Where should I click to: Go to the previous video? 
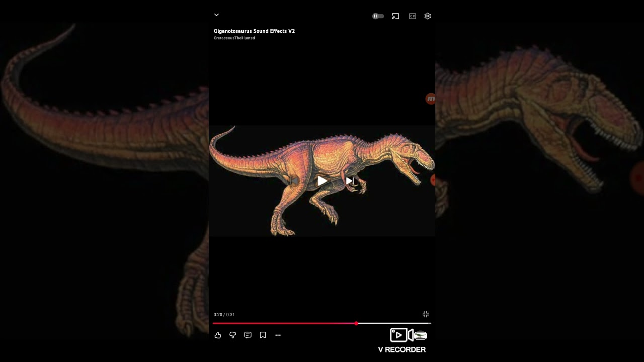pyautogui.click(x=294, y=181)
